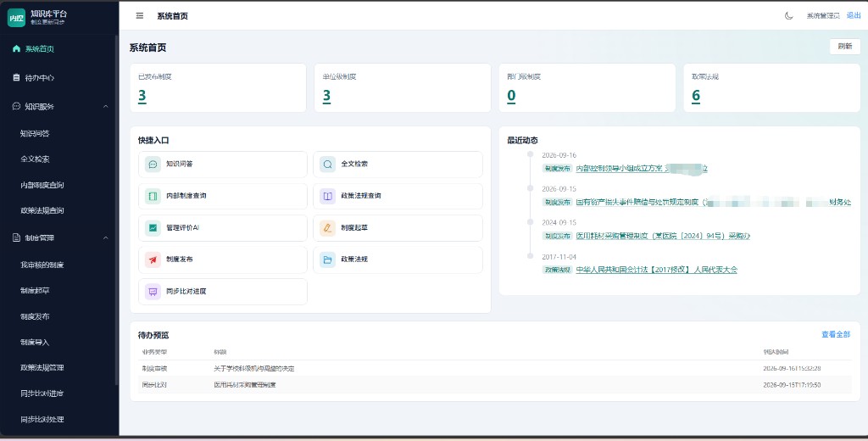Click the 制度发布 tag on 2026-09-16 entry
Screen dimensions: 868x441
pyautogui.click(x=557, y=169)
